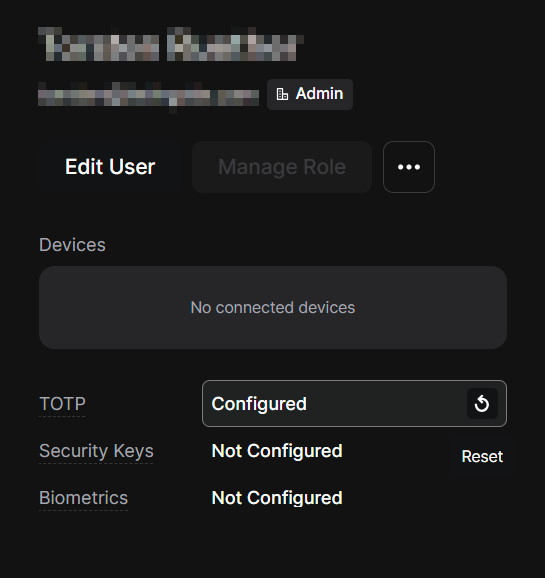
Task: Click the building icon in Admin badge
Action: tap(282, 94)
